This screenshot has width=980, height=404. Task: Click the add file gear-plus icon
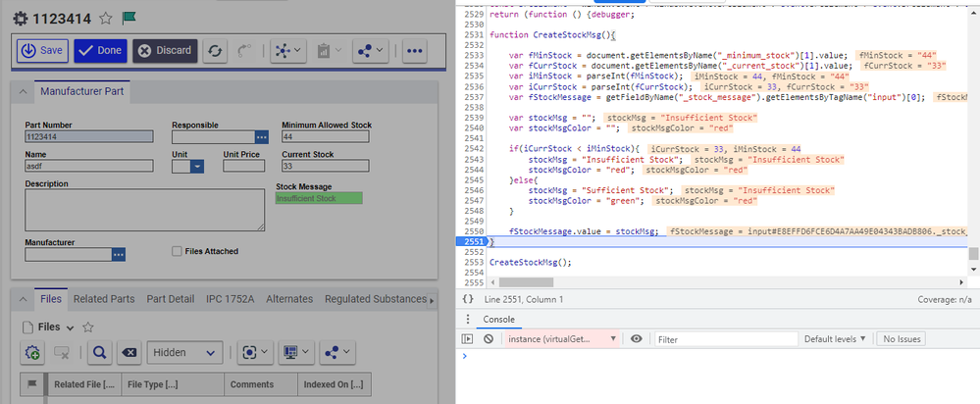32,352
